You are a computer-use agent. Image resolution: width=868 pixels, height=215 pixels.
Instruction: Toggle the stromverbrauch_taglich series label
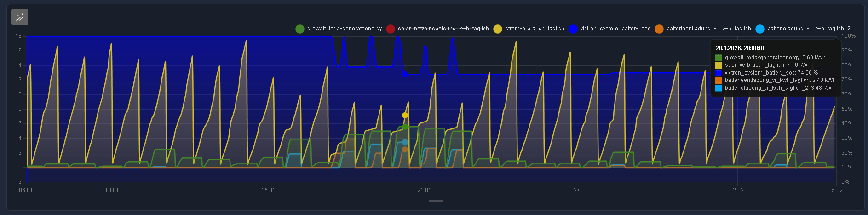534,29
